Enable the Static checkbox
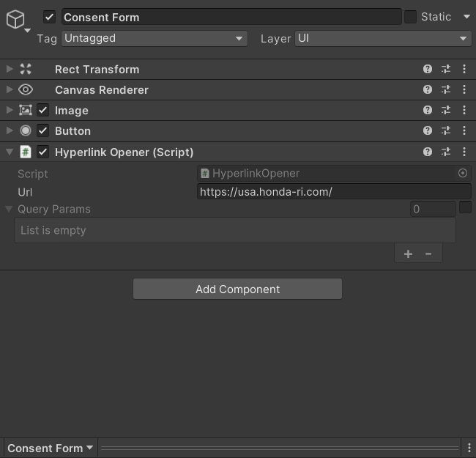This screenshot has width=476, height=458. point(410,17)
